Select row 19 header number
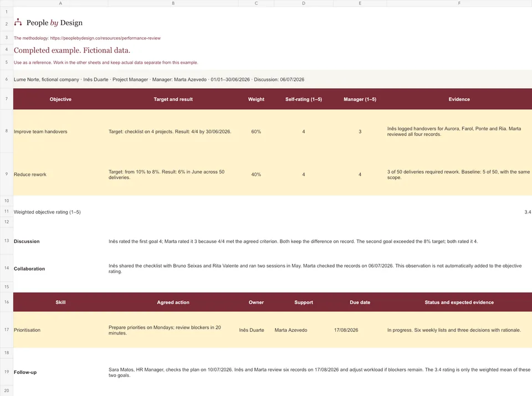532x396 pixels. pos(7,372)
